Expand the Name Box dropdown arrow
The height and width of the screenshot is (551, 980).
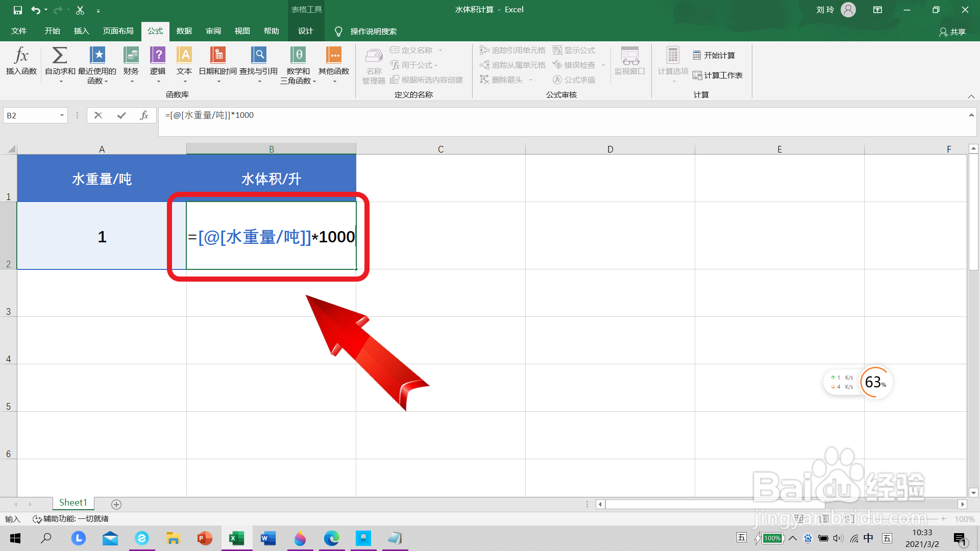[62, 115]
